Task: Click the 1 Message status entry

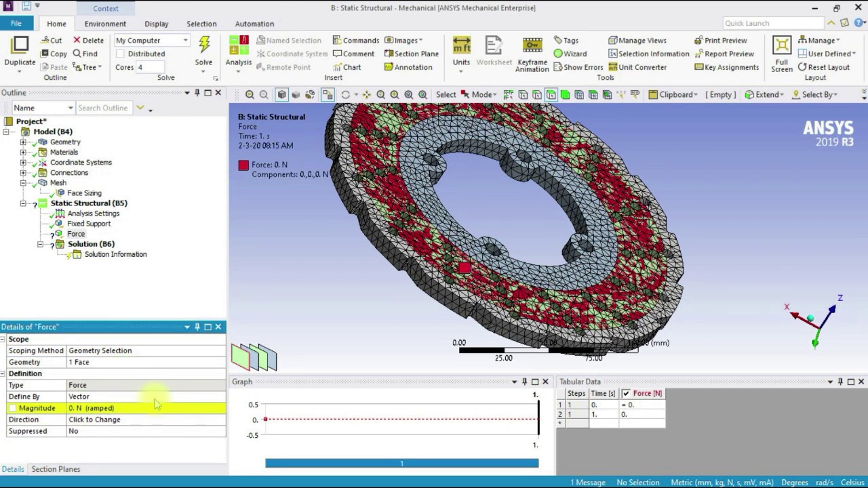Action: (588, 483)
